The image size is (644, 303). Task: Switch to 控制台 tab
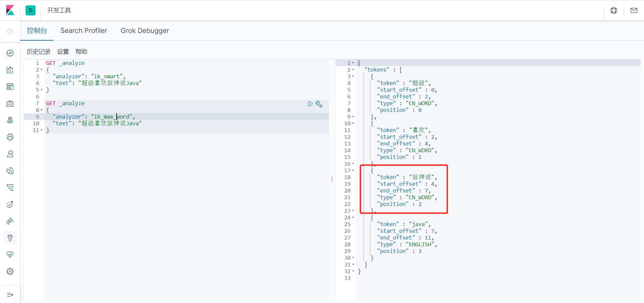[37, 31]
